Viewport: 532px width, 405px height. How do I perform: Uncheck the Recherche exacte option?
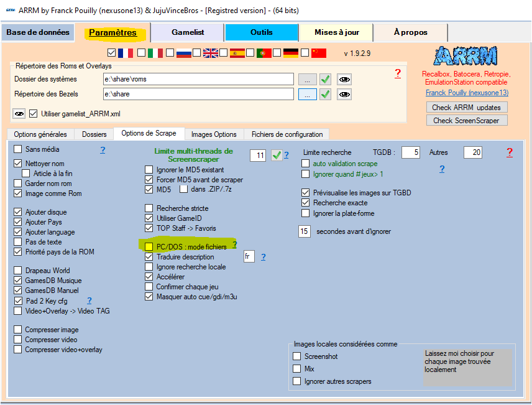point(305,203)
